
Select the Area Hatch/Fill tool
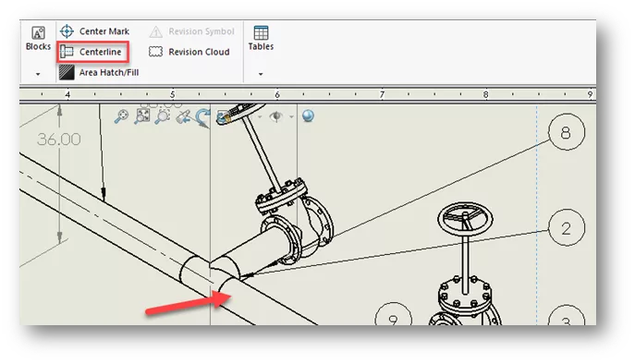tap(99, 72)
